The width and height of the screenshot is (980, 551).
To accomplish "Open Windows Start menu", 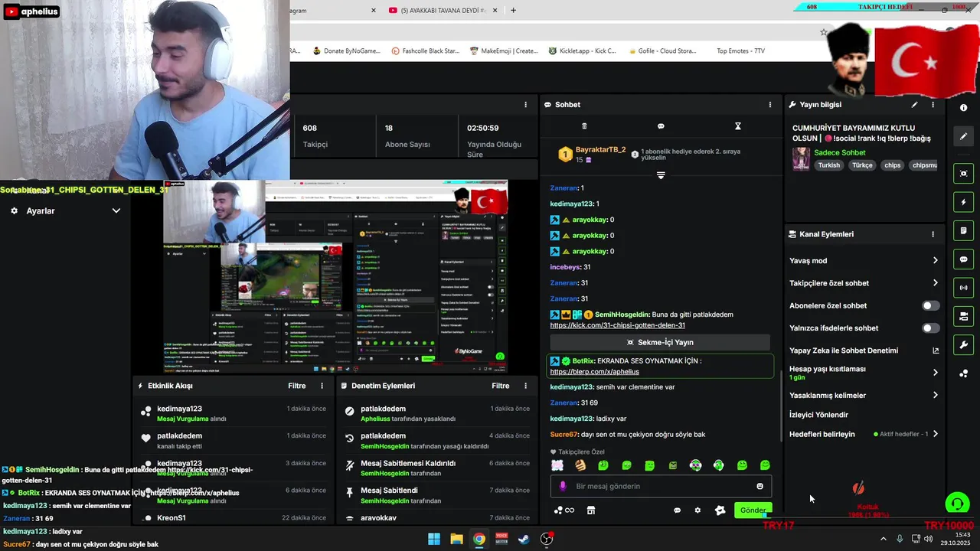I will pyautogui.click(x=434, y=539).
